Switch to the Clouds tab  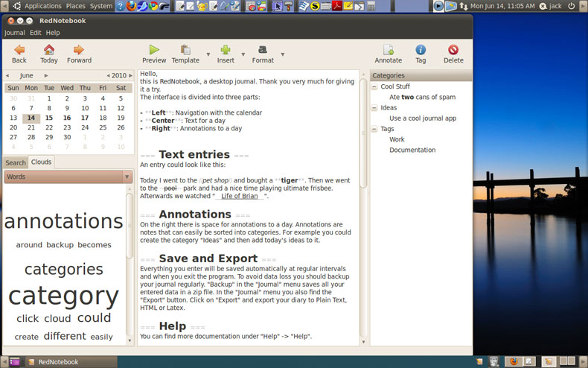(x=41, y=162)
